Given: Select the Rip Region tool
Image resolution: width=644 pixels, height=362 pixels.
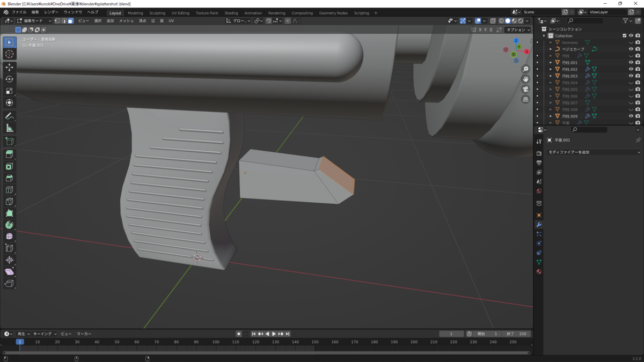Looking at the screenshot, I should pyautogui.click(x=9, y=284).
